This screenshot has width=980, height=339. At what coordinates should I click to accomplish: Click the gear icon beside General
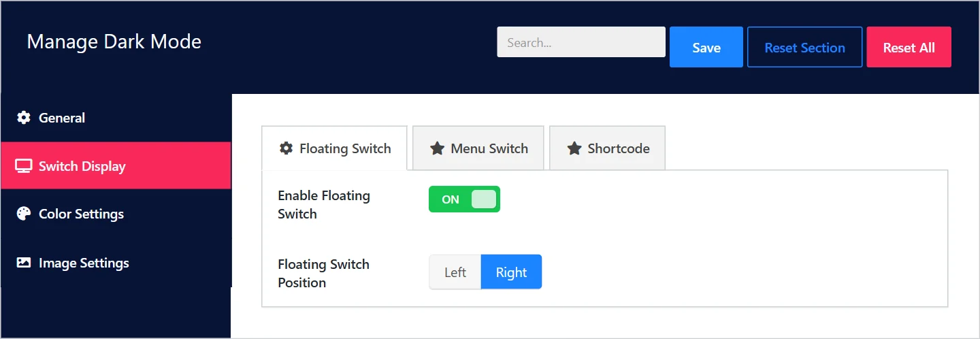(x=24, y=118)
